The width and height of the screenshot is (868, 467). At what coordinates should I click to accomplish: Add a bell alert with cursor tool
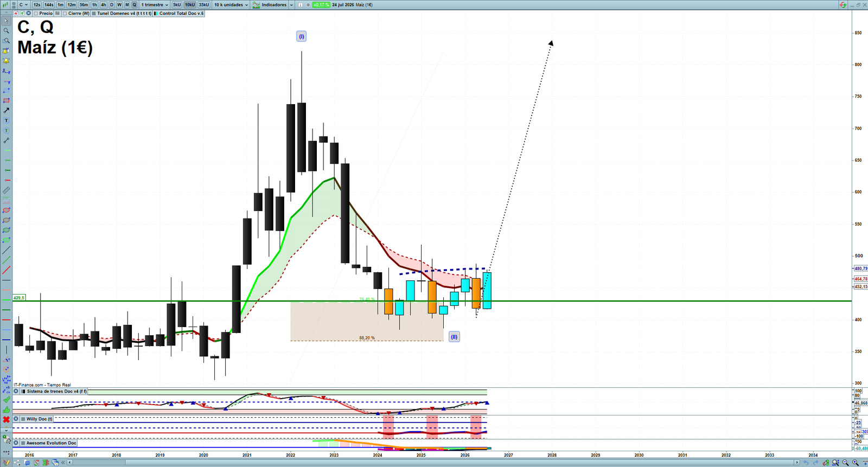(x=6, y=51)
